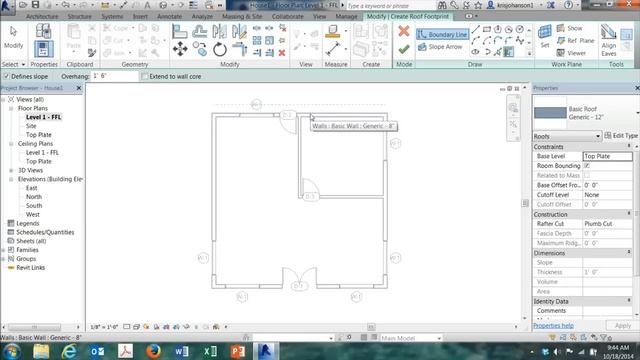Click the Boundary Line button
This screenshot has height=360, width=640.
[442, 34]
